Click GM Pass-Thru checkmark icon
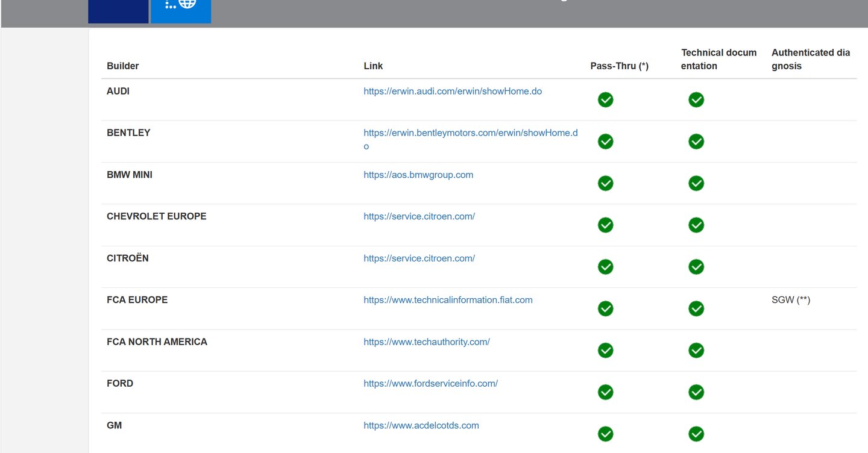The width and height of the screenshot is (868, 453). point(606,434)
